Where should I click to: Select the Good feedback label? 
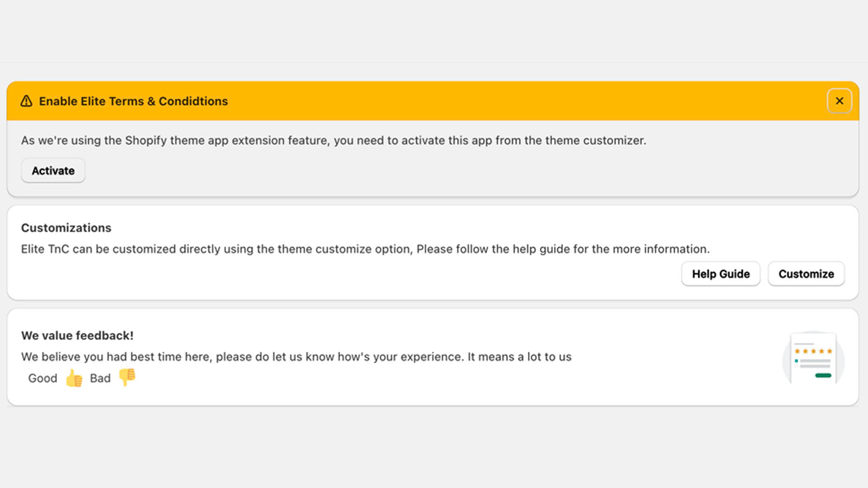42,378
